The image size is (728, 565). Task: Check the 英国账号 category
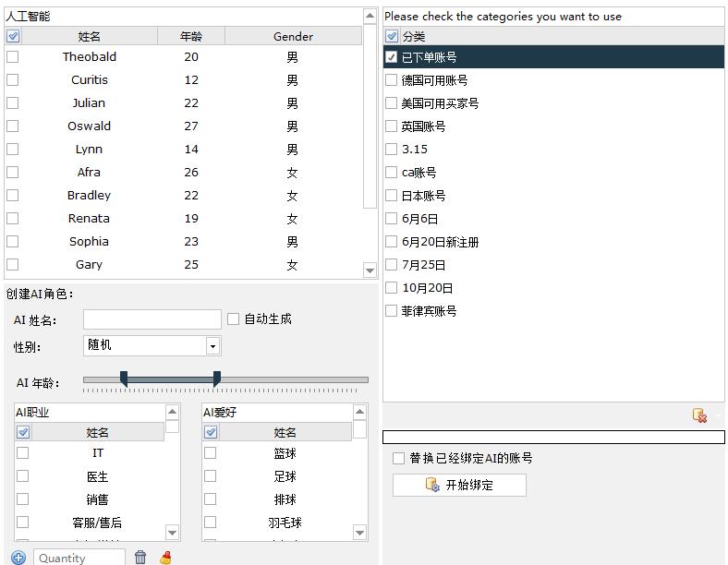coord(392,126)
